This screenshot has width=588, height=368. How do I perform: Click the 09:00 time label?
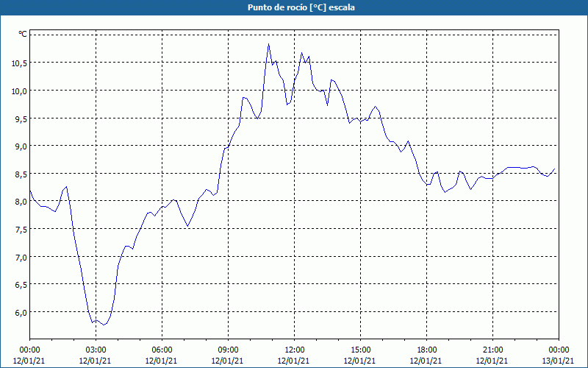pyautogui.click(x=228, y=350)
